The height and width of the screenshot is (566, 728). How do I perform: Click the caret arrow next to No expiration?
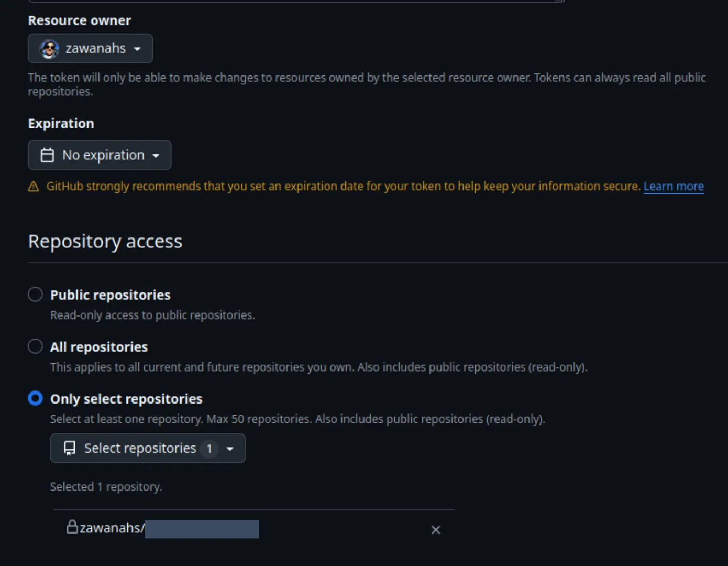(156, 156)
